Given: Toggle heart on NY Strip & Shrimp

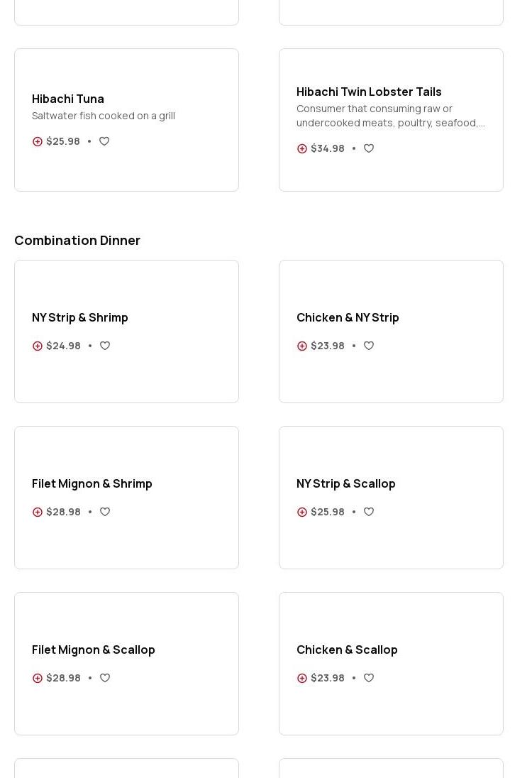Looking at the screenshot, I should click(x=105, y=346).
